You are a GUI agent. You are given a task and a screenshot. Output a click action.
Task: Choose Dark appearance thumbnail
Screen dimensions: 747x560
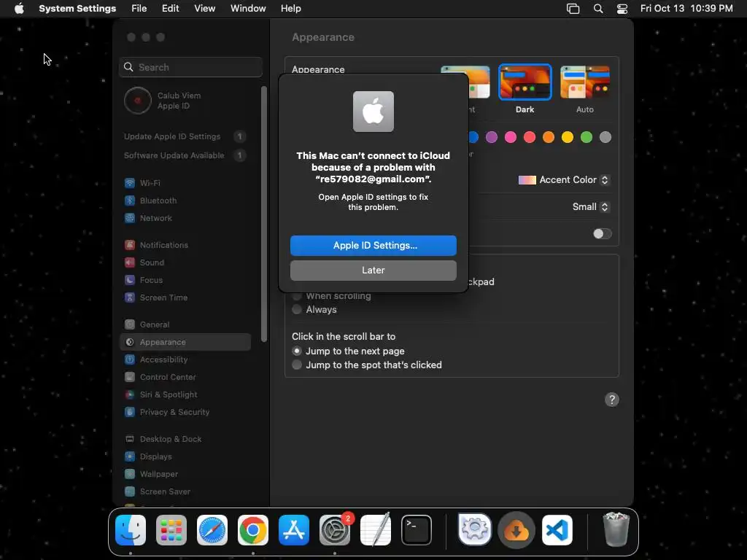point(525,82)
